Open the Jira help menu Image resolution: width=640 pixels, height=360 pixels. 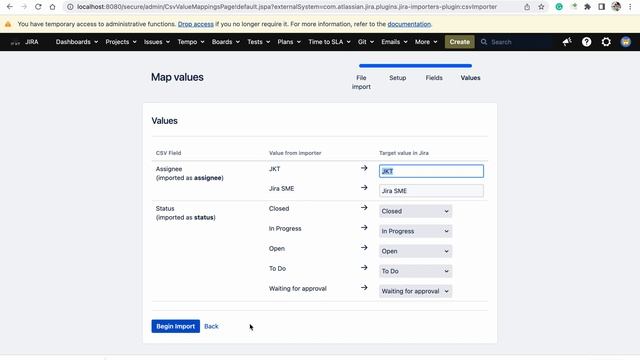[587, 42]
